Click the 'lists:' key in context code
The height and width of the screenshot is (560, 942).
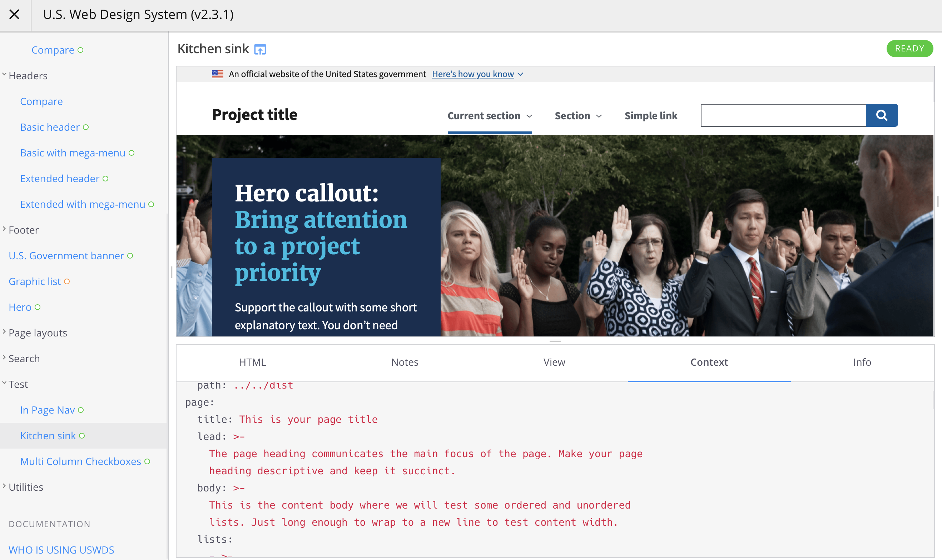click(215, 539)
